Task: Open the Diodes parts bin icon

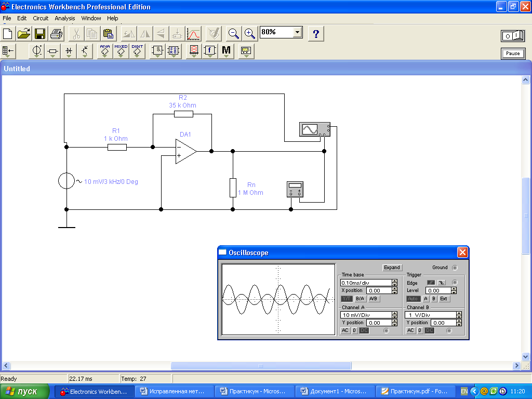Action: 69,51
